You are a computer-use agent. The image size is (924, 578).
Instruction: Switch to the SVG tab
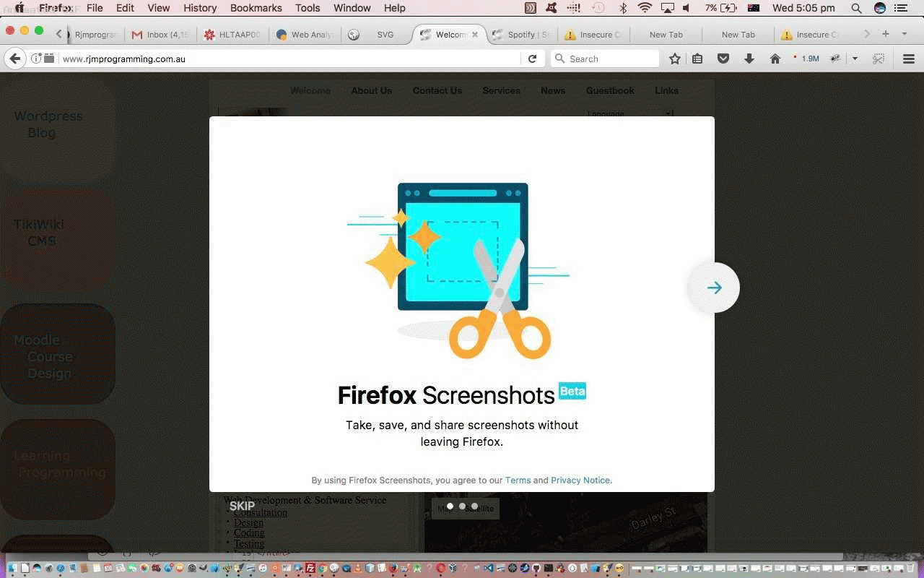(377, 35)
